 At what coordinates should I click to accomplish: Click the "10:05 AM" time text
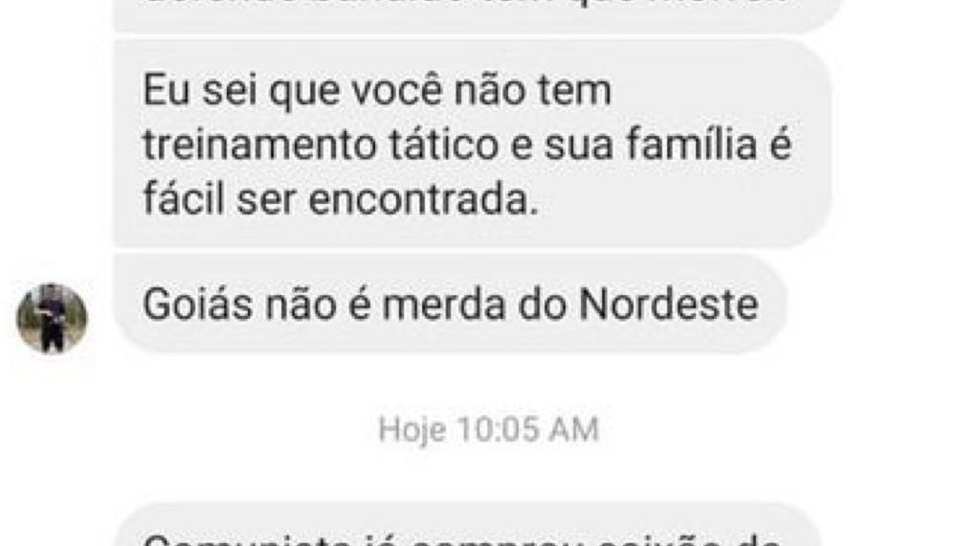528,430
